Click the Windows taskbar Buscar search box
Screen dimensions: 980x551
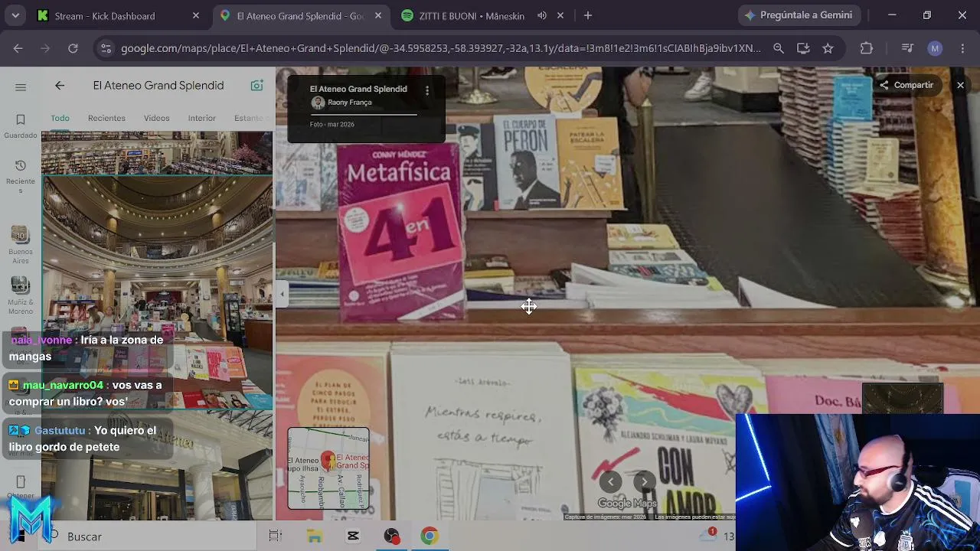click(x=149, y=536)
